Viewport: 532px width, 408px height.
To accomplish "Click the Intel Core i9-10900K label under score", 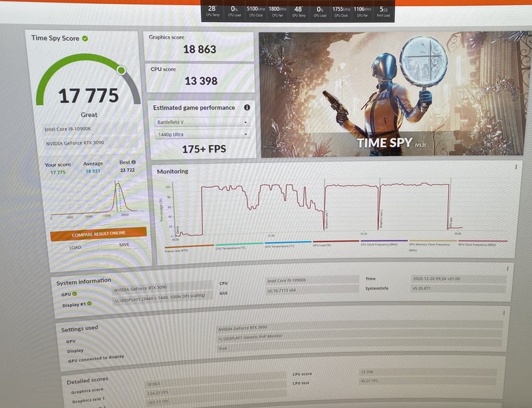I will click(68, 129).
